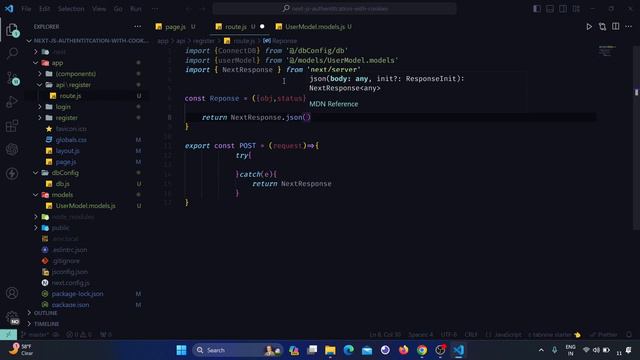Image resolution: width=640 pixels, height=360 pixels.
Task: Click Spaces: 4 indentation setting
Action: pyautogui.click(x=420, y=335)
